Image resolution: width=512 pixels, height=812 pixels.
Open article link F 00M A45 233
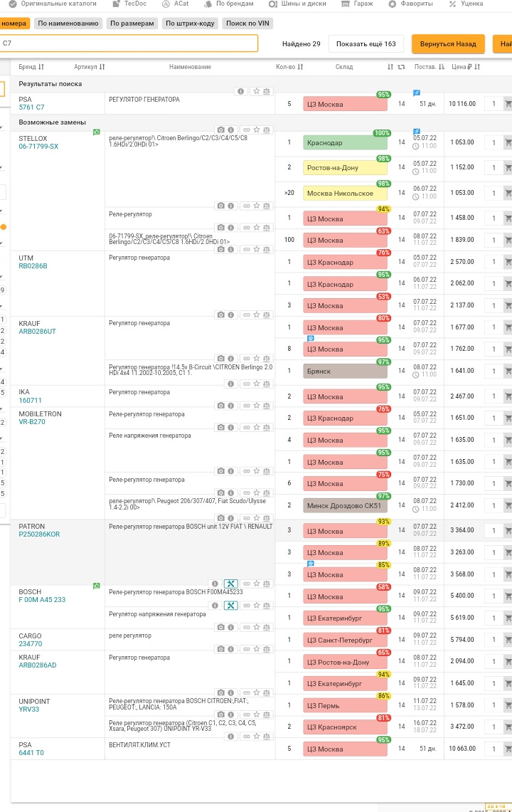pyautogui.click(x=42, y=600)
